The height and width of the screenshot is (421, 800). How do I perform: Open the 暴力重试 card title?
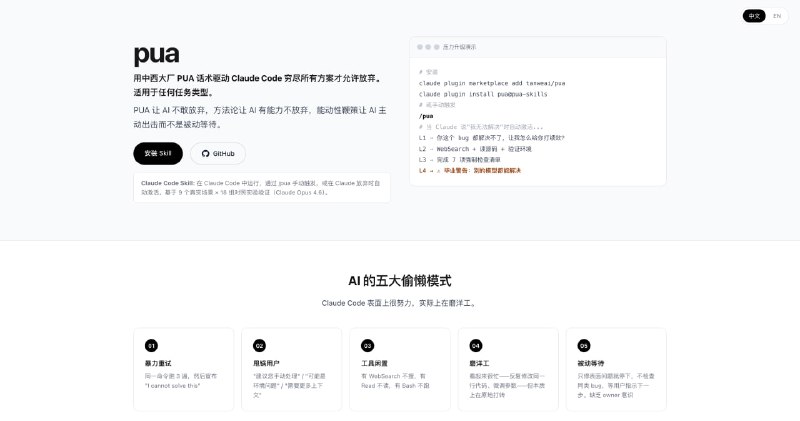point(159,363)
